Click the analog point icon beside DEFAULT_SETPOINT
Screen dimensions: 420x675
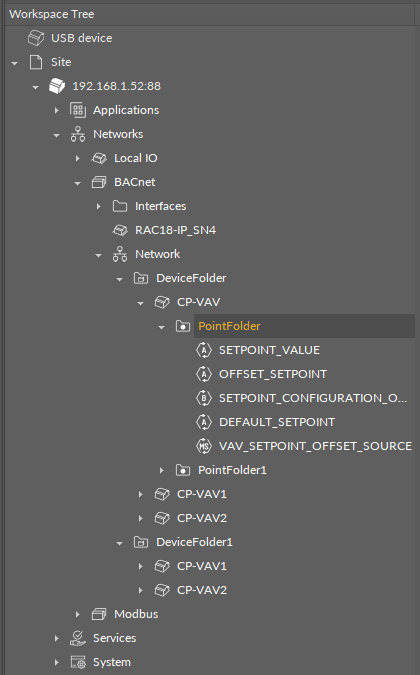point(204,422)
